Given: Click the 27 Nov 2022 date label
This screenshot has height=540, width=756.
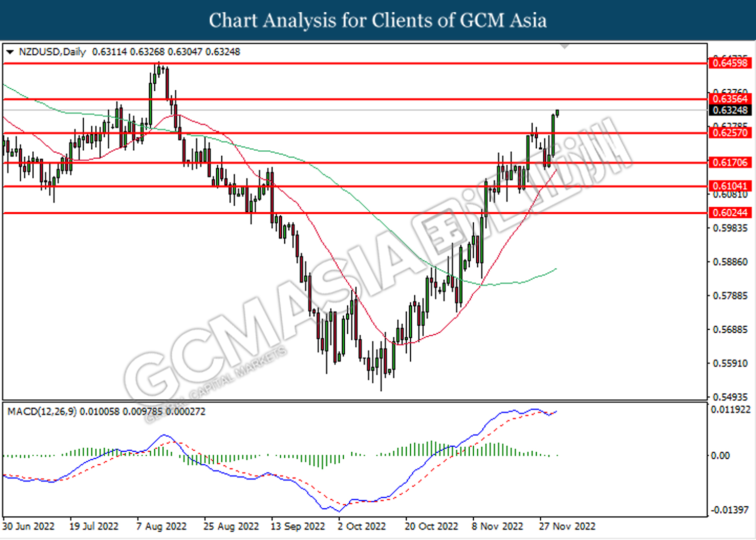Looking at the screenshot, I should point(567,526).
